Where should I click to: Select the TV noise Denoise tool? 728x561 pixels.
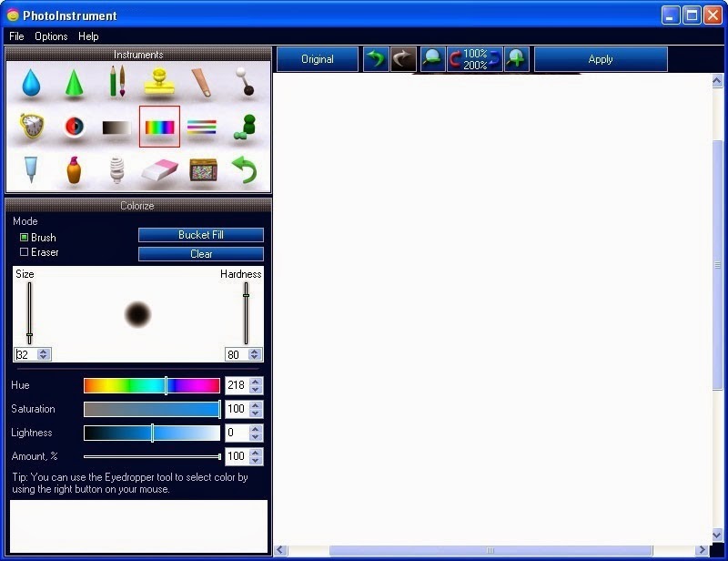[203, 170]
